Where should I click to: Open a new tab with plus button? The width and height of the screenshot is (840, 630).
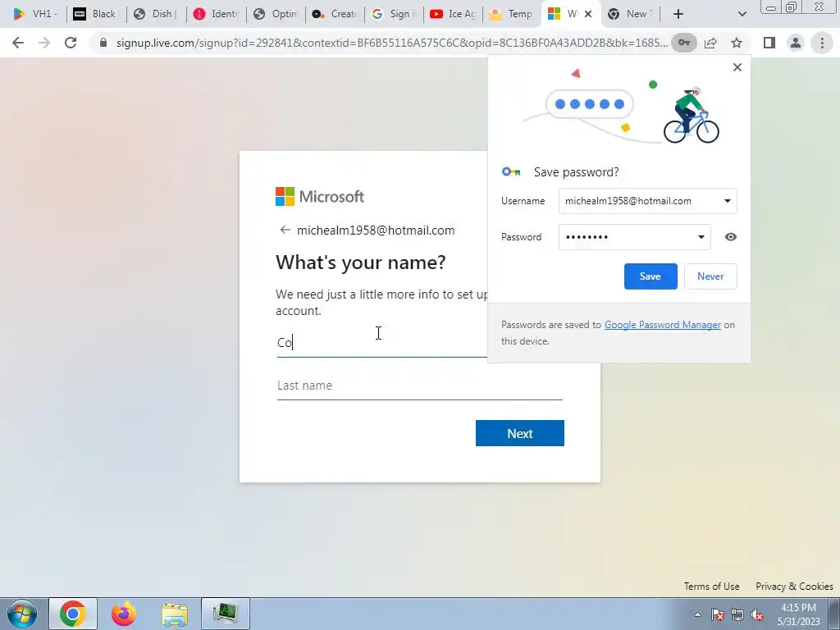point(678,14)
